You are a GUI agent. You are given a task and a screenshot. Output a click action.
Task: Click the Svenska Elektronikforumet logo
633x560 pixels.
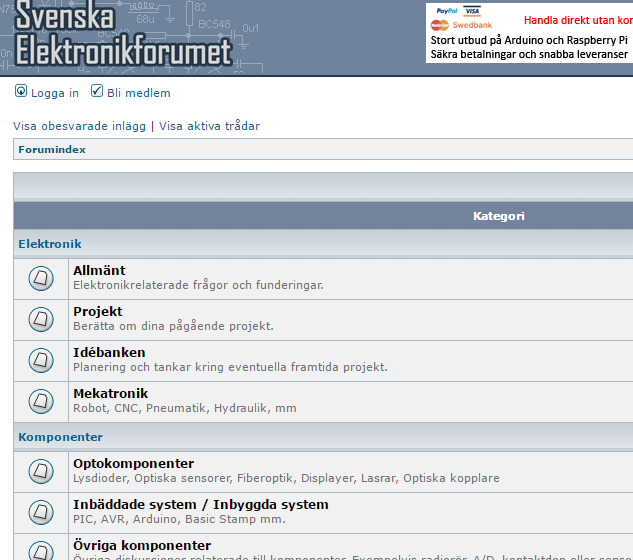123,34
